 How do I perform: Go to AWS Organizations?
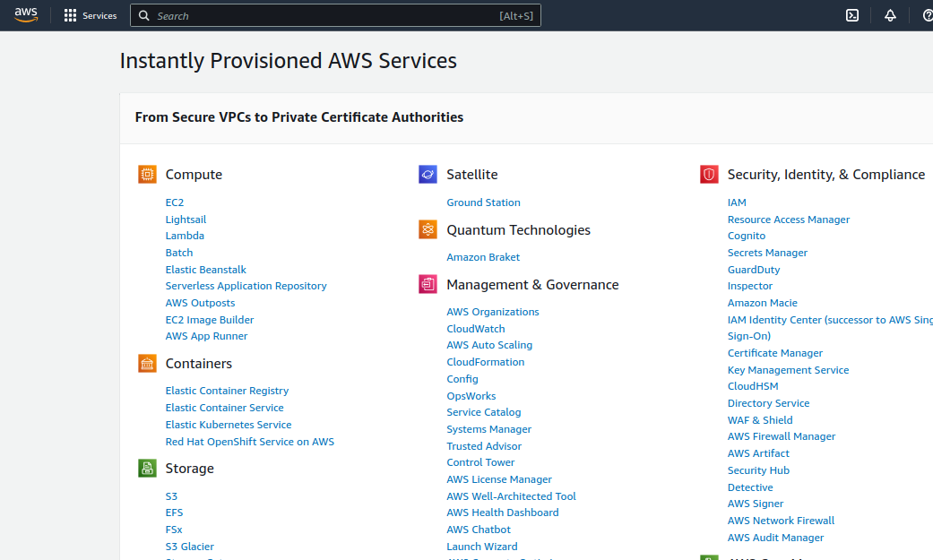[x=493, y=312]
